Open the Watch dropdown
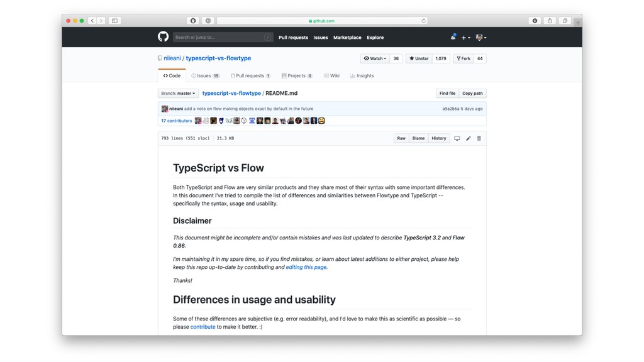644x362 pixels. point(375,58)
